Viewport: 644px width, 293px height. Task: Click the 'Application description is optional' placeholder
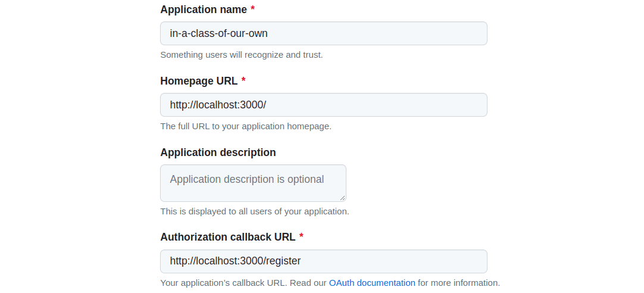coord(247,179)
